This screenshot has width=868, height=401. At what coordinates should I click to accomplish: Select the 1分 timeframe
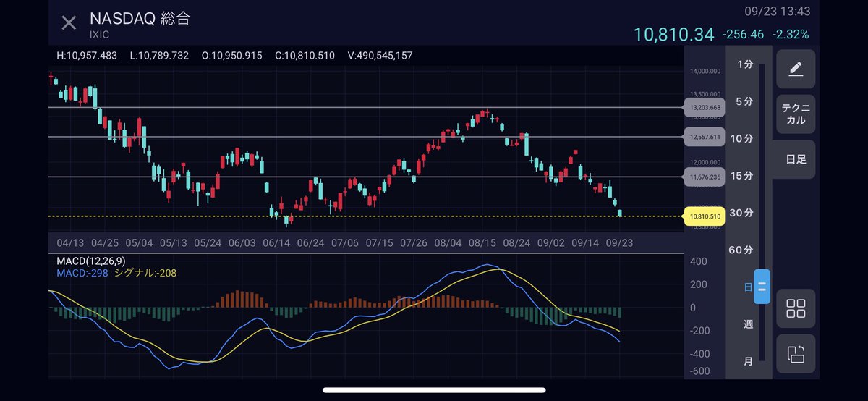(x=744, y=64)
